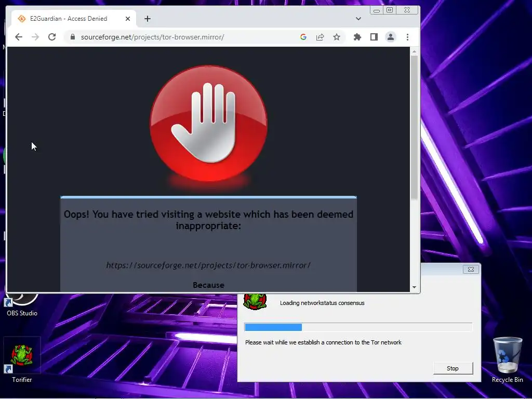Click the Tor connection progress bar
532x399 pixels.
[x=358, y=327]
